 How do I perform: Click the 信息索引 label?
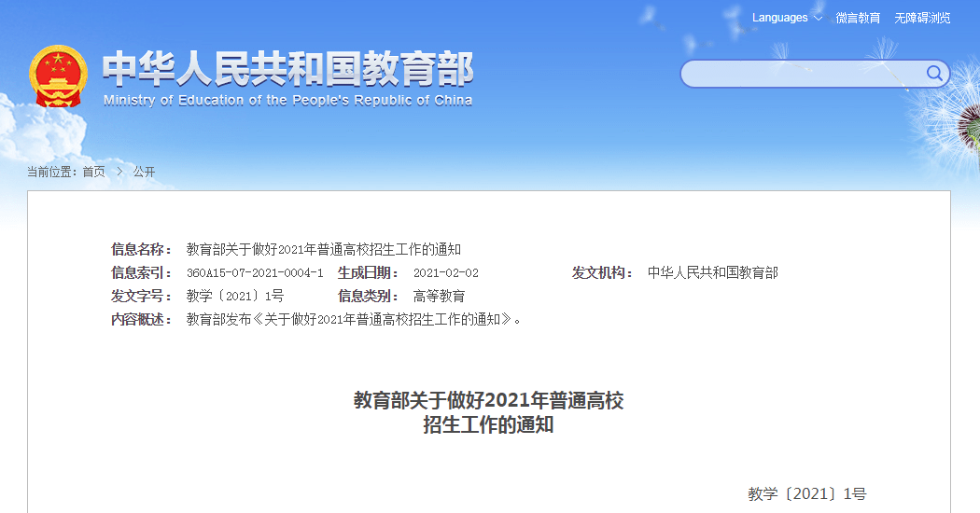[141, 272]
